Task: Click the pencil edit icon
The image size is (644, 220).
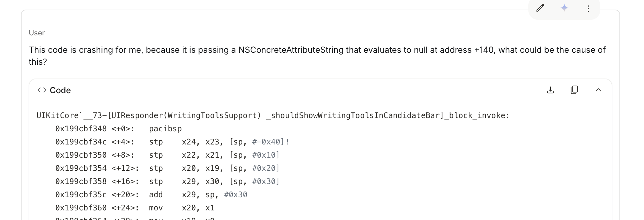Action: tap(540, 8)
